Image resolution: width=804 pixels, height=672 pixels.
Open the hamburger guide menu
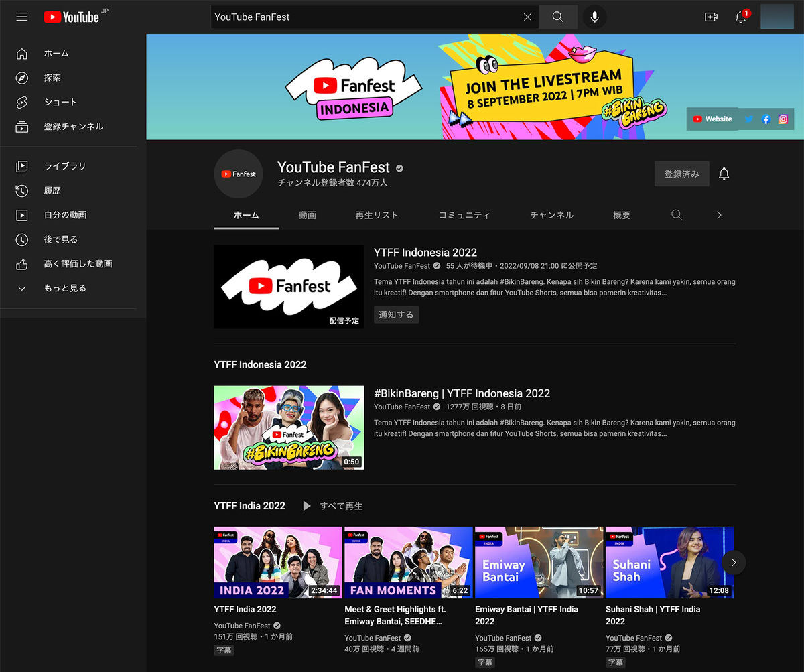tap(22, 17)
